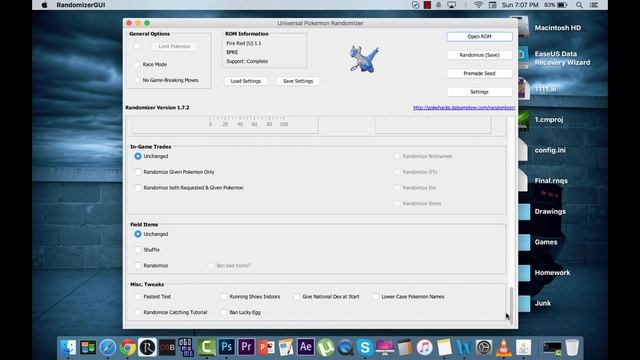The width and height of the screenshot is (640, 360).
Task: Launch Premiere Pro from the dock
Action: click(x=246, y=347)
